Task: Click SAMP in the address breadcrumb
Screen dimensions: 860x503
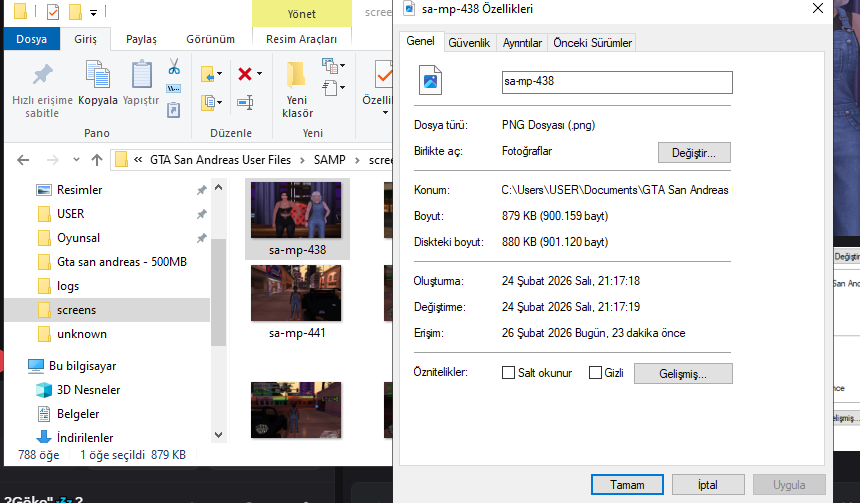Action: pyautogui.click(x=330, y=160)
